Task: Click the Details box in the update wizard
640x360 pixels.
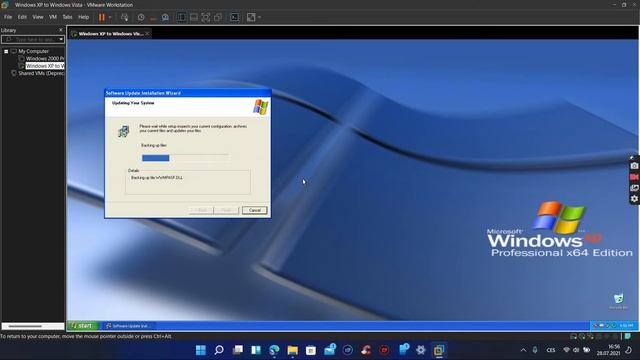Action: pyautogui.click(x=188, y=182)
